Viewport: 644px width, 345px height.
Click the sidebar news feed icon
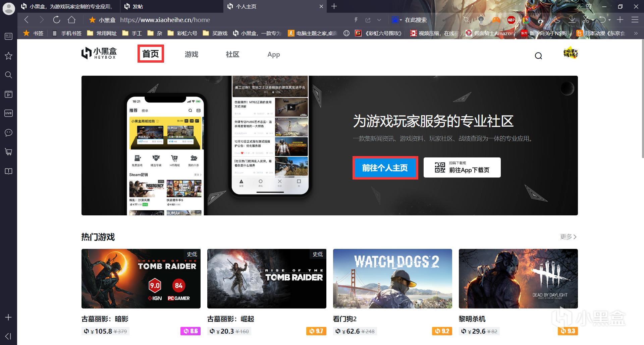8,36
